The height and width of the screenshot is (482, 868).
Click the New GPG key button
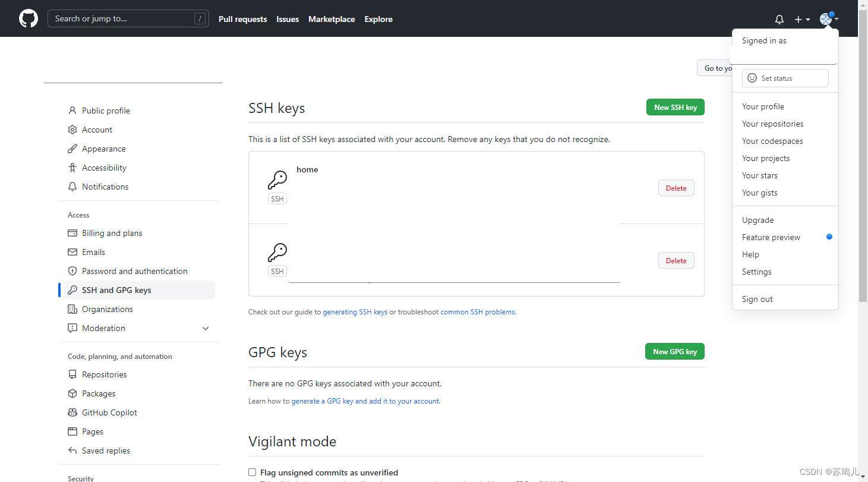point(675,351)
